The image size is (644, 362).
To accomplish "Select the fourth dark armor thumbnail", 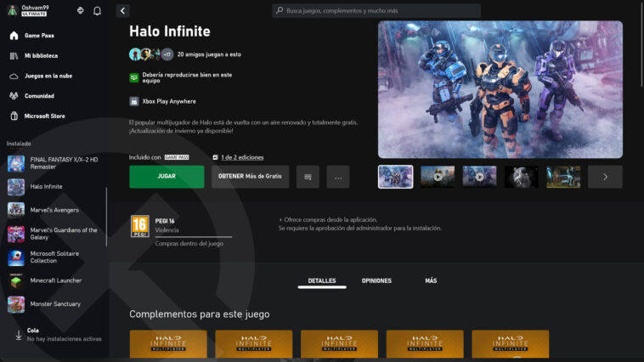I will tap(521, 177).
